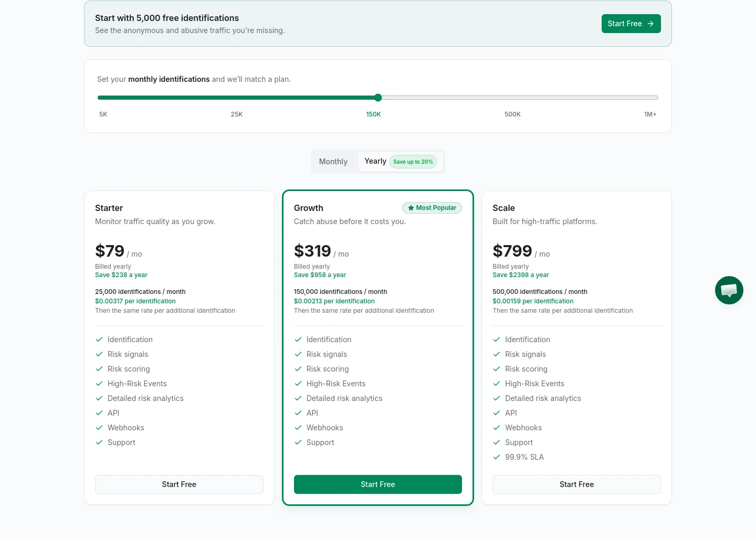Switch billing to Monthly
756x539 pixels.
[x=333, y=162]
